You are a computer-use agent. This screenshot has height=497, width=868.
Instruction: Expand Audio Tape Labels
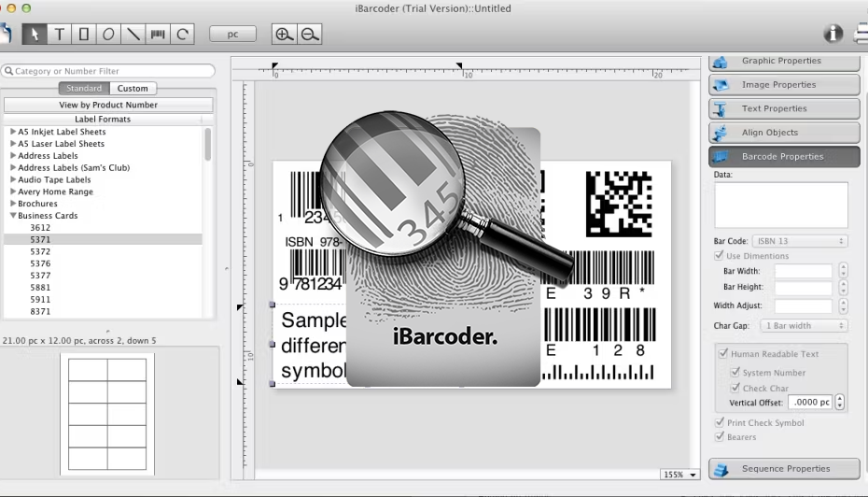[13, 179]
